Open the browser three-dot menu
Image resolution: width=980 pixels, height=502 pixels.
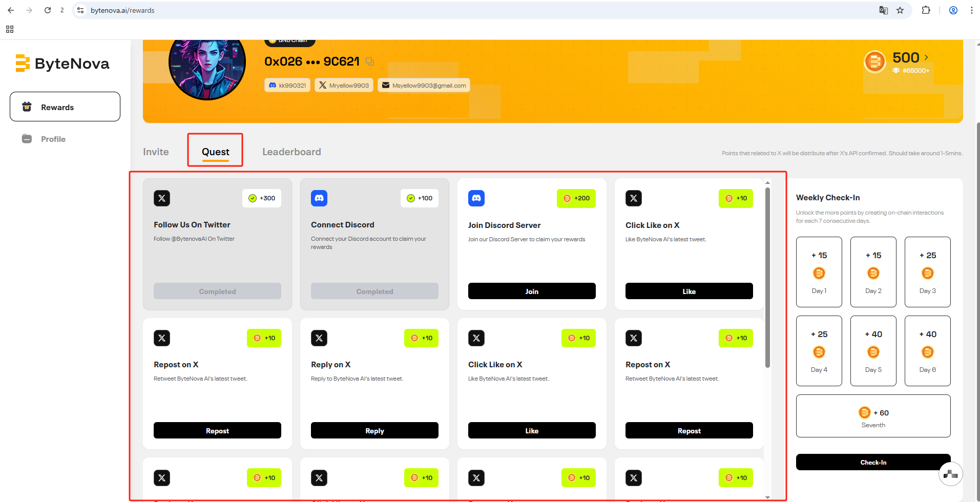tap(971, 10)
